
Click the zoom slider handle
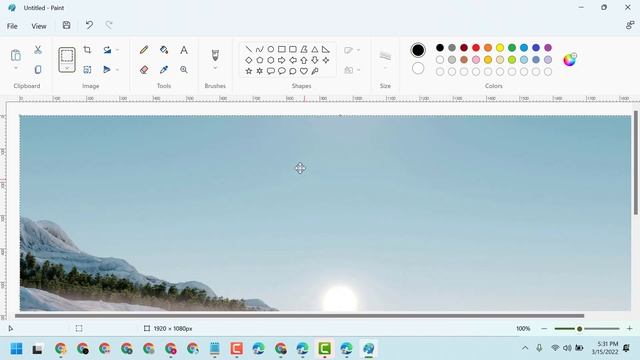pyautogui.click(x=579, y=329)
